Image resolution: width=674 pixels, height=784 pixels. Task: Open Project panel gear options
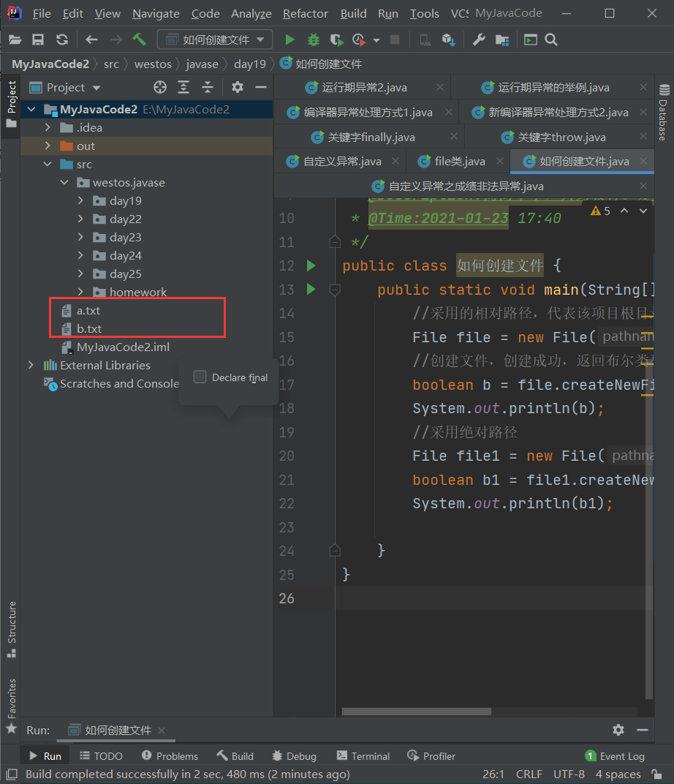(x=238, y=88)
